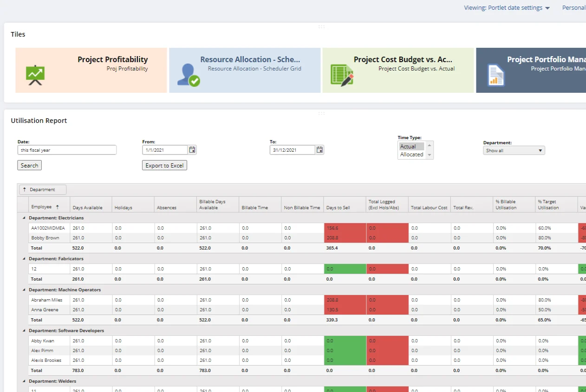Open the From date calendar picker
Viewport: 586px width, 392px height.
(x=192, y=150)
